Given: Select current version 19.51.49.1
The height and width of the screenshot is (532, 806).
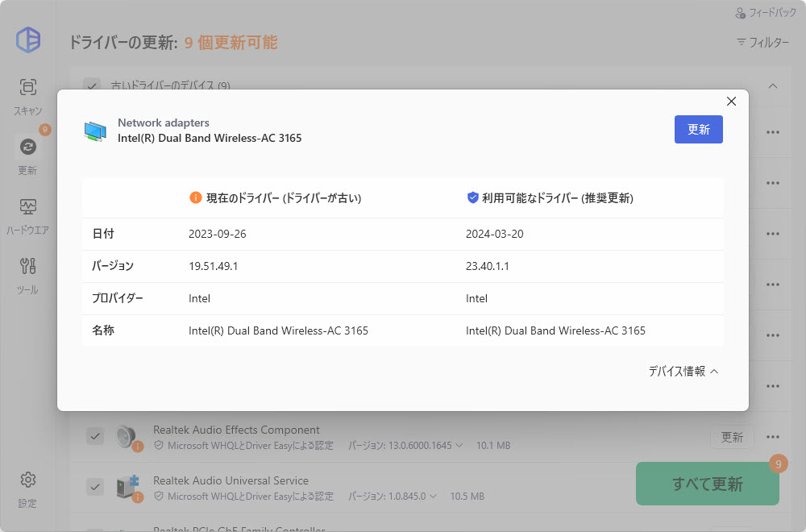Looking at the screenshot, I should pos(214,266).
